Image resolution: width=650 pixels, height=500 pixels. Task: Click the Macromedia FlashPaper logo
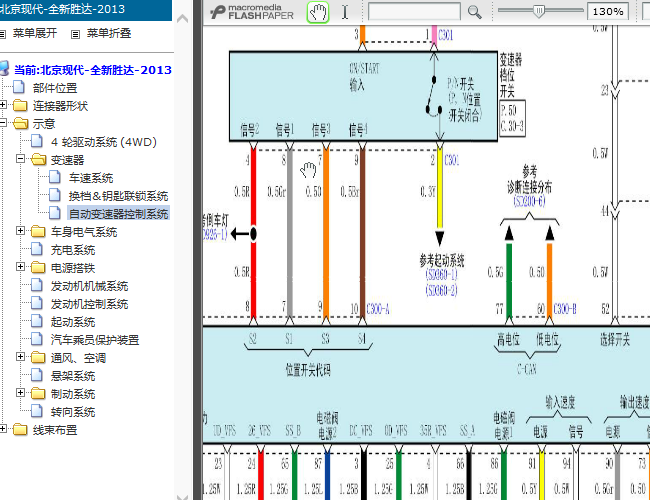252,12
